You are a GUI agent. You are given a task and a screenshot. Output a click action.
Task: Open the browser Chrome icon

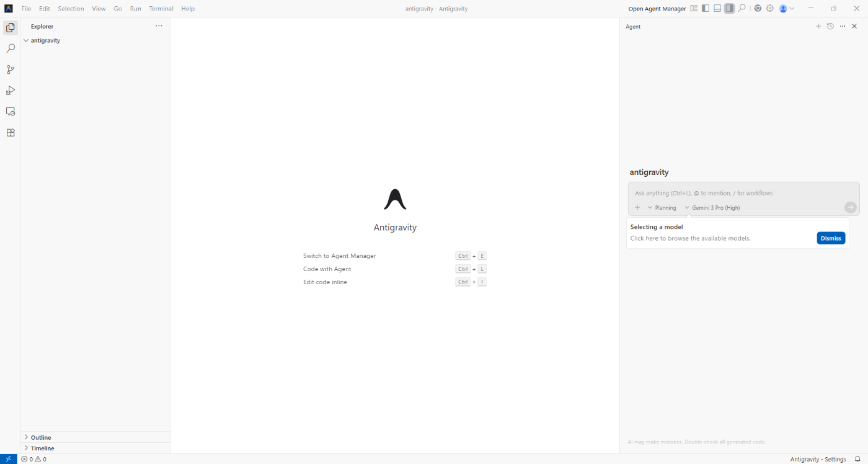pos(758,9)
